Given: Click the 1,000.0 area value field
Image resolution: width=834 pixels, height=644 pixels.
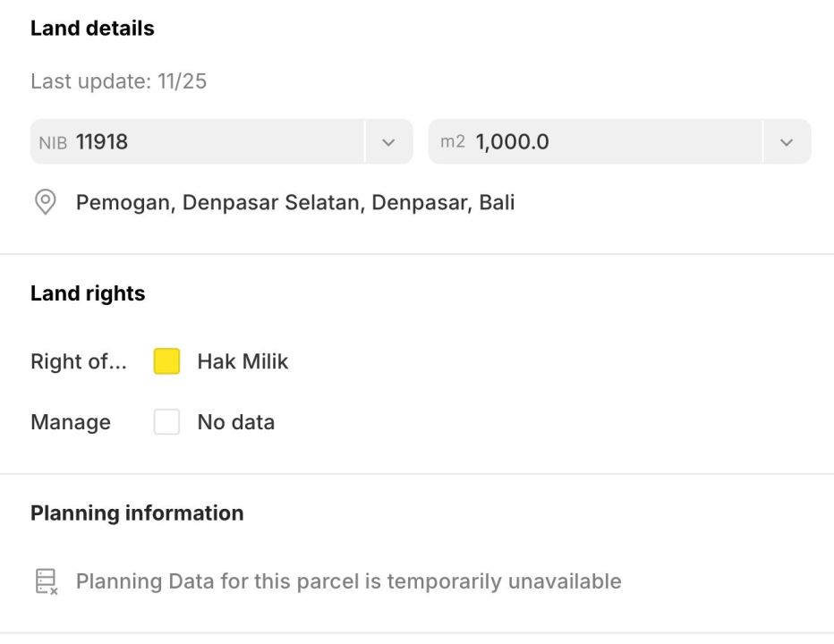Looking at the screenshot, I should (512, 142).
